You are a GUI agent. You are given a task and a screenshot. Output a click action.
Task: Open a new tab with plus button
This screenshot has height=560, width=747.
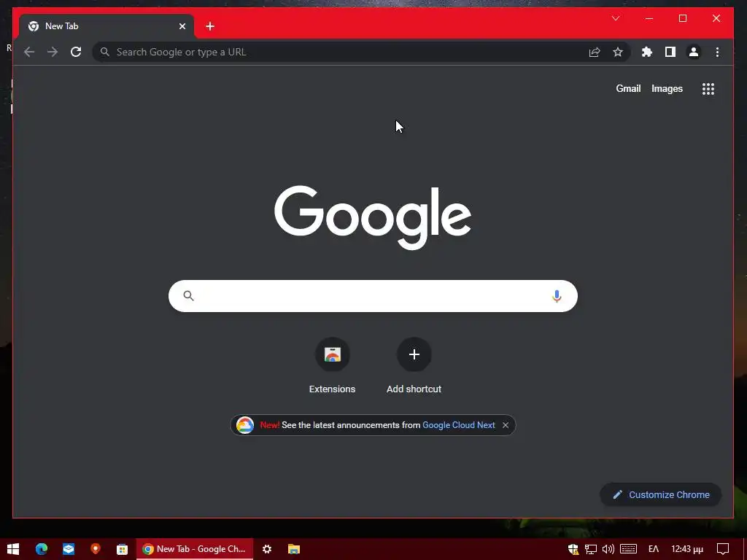[x=210, y=26]
